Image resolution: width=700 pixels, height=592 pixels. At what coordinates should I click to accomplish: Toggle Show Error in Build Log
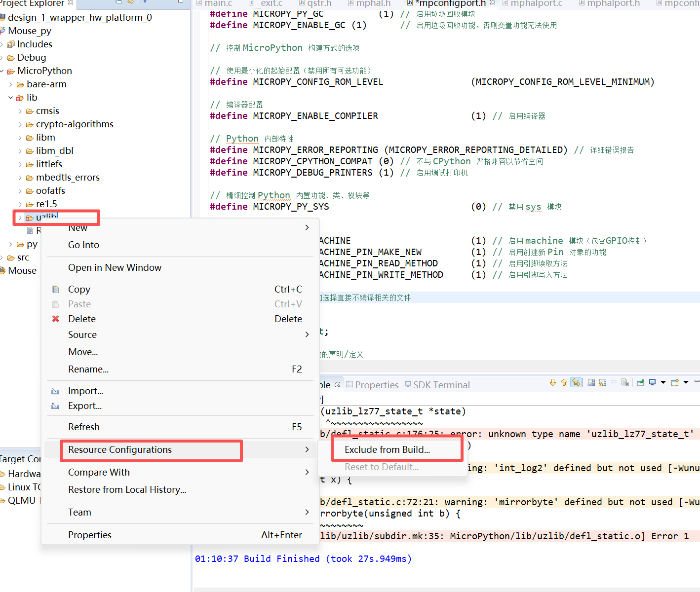[576, 383]
